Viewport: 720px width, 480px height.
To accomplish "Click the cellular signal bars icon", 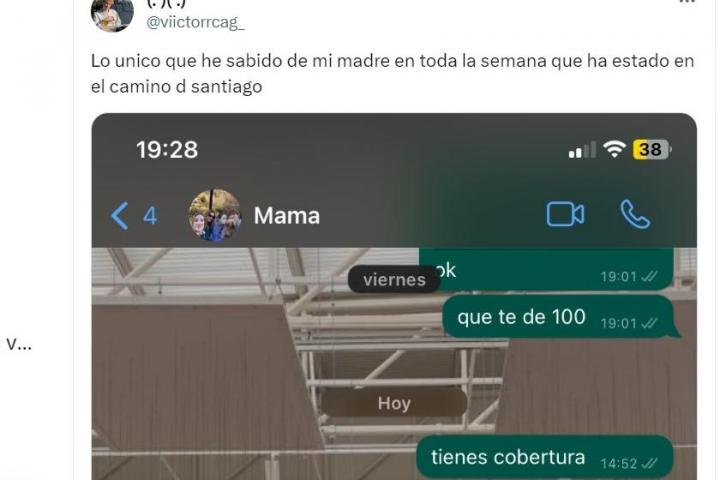I will [582, 150].
